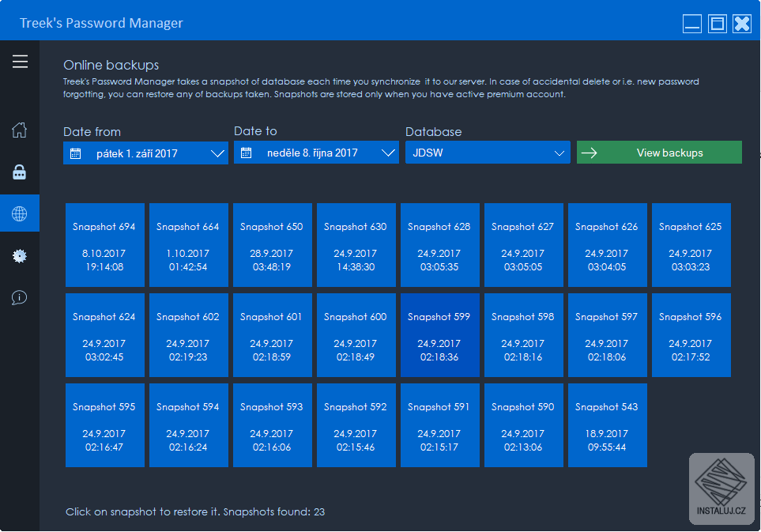Open the JDSW Database dropdown
This screenshot has width=761, height=532.
pyautogui.click(x=488, y=153)
